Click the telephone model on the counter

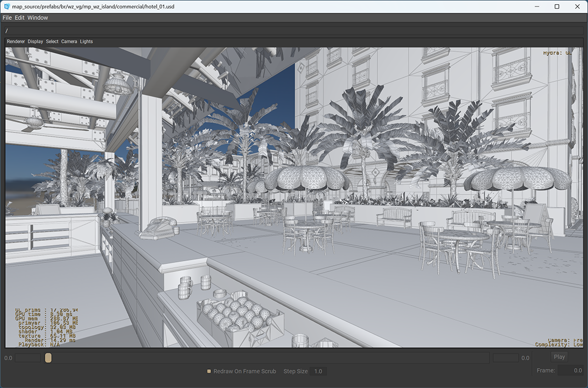[160, 227]
